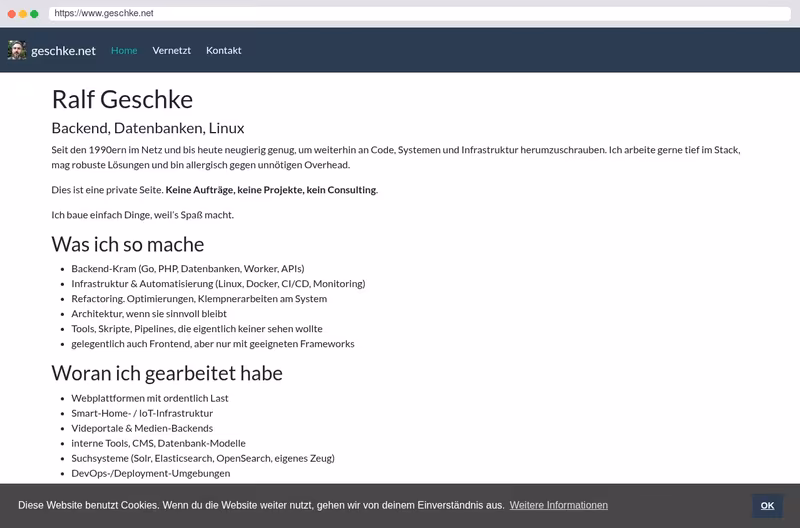Open the Vernetzt navigation item
Image resolution: width=800 pixels, height=528 pixels.
[x=171, y=51]
